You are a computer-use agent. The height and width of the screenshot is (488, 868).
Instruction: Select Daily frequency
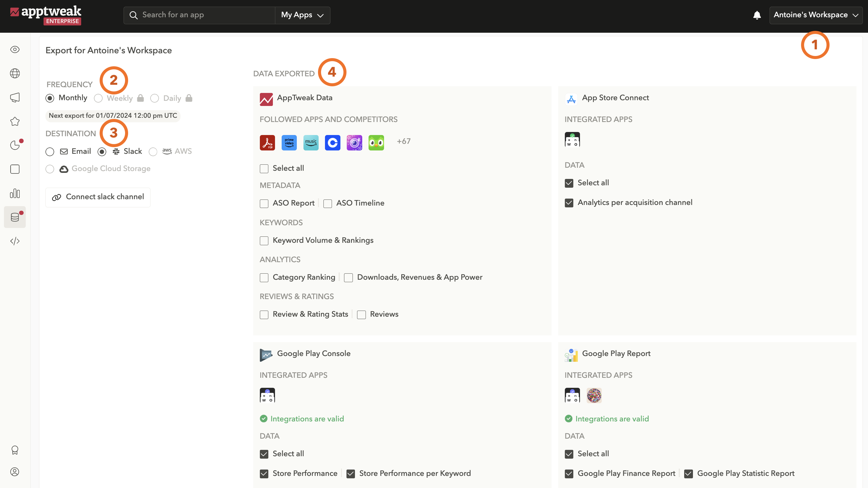[154, 98]
